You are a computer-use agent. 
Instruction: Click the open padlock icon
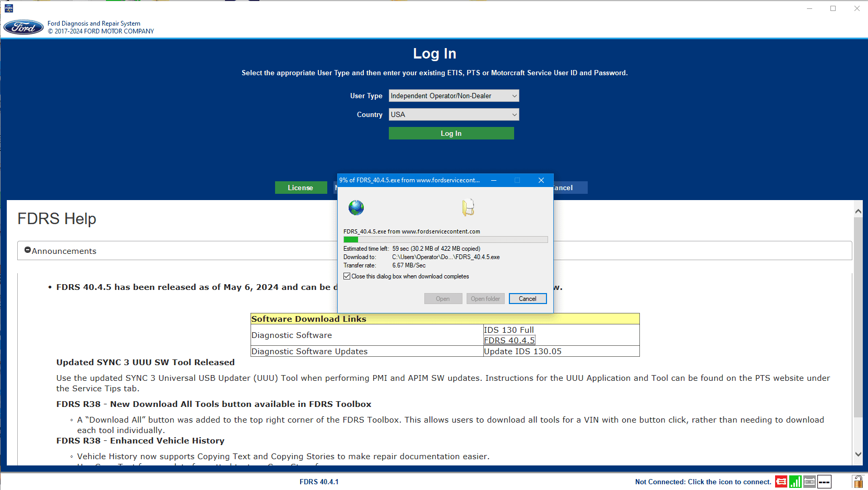[858, 482]
